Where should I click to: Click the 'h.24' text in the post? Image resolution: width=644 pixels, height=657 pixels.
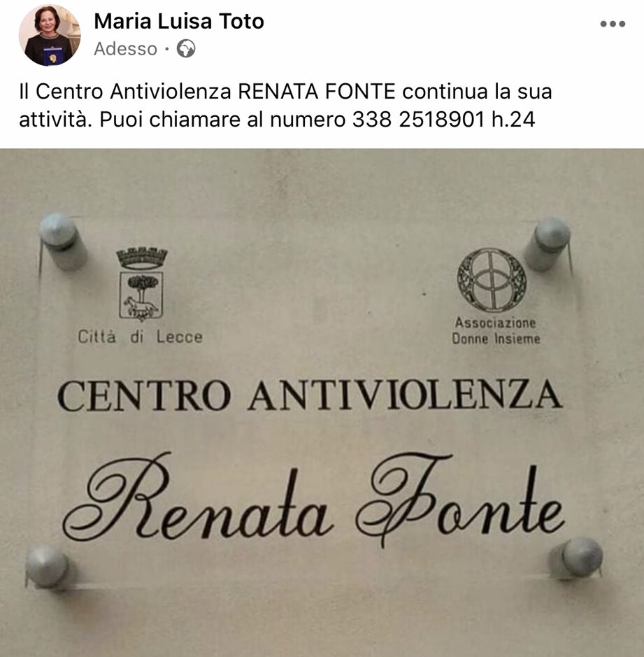[513, 120]
